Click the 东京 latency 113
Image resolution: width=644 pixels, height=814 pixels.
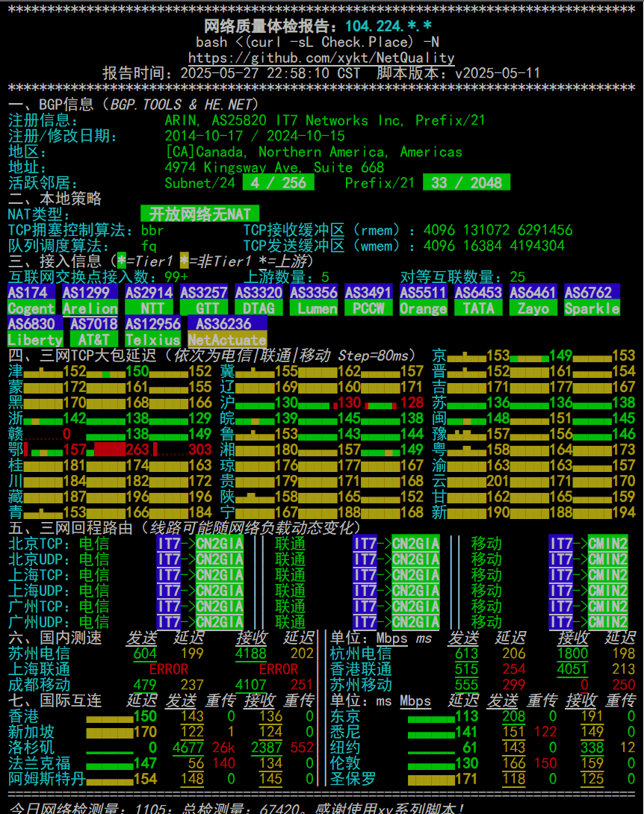click(466, 716)
